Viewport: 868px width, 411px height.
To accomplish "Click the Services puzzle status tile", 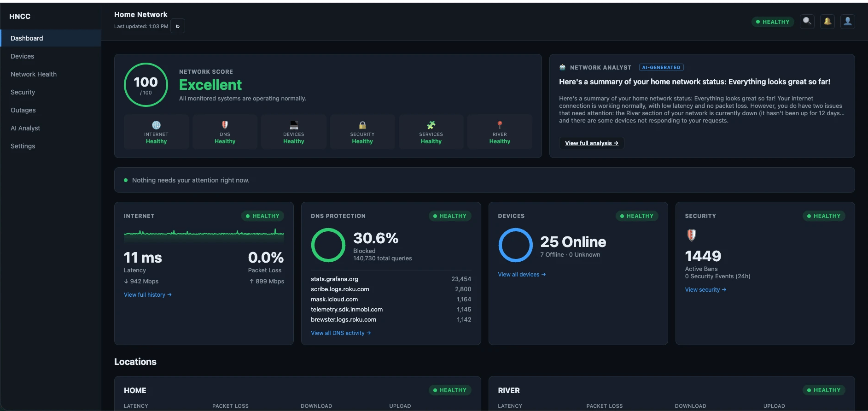I will [x=431, y=132].
